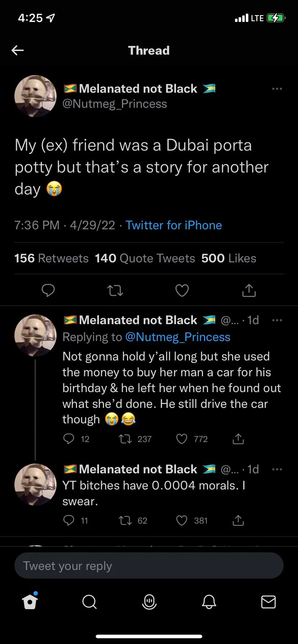298x644 pixels.
Task: Open the Twitter for iPhone link
Action: 173,225
